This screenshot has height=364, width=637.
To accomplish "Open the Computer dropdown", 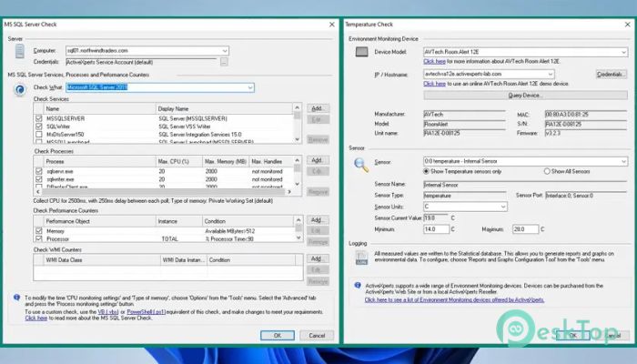I will [x=225, y=51].
